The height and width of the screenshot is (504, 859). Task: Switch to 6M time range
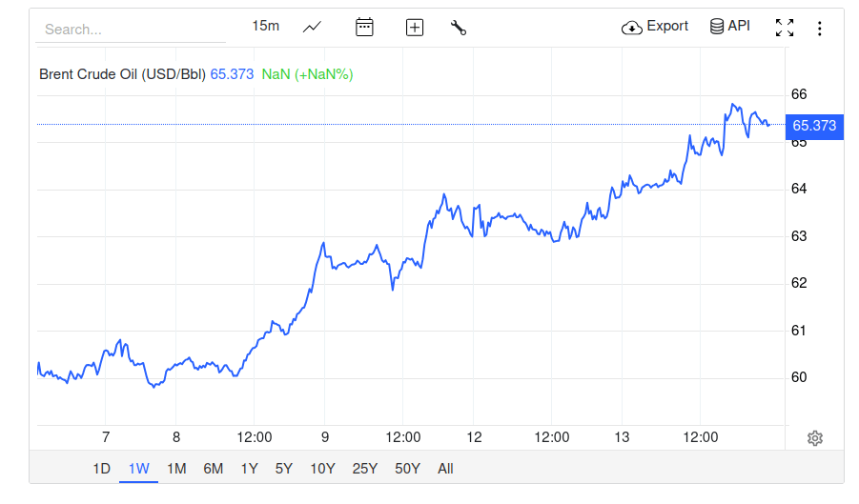[214, 468]
